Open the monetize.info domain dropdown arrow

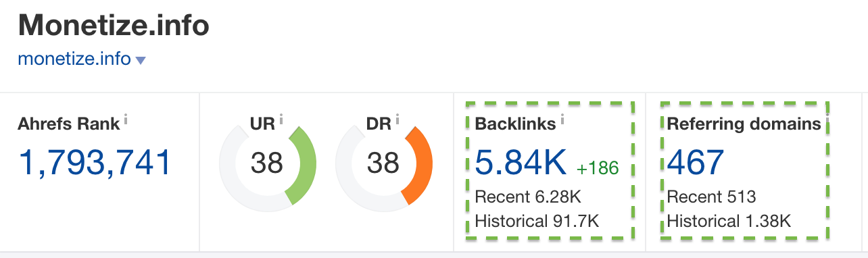point(141,60)
